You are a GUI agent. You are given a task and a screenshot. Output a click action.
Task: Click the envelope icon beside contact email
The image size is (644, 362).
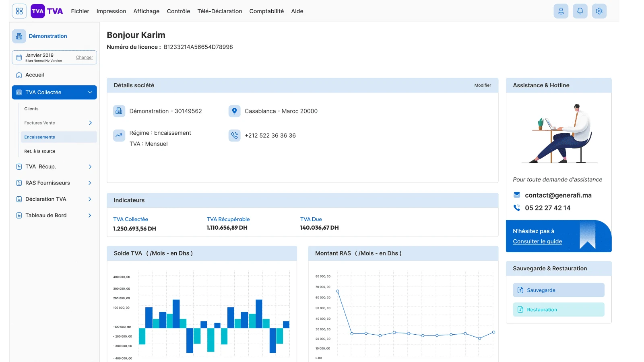point(517,195)
